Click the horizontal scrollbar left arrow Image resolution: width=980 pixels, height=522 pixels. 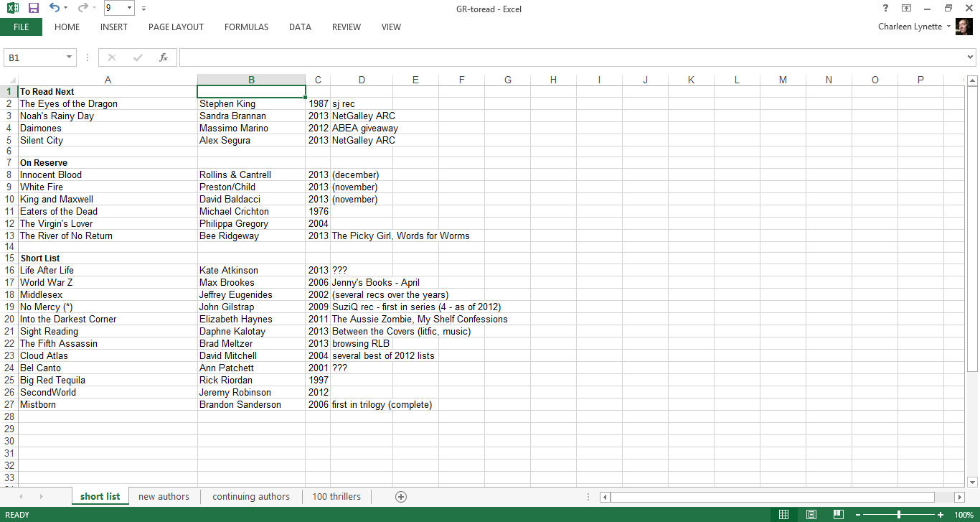pyautogui.click(x=605, y=497)
